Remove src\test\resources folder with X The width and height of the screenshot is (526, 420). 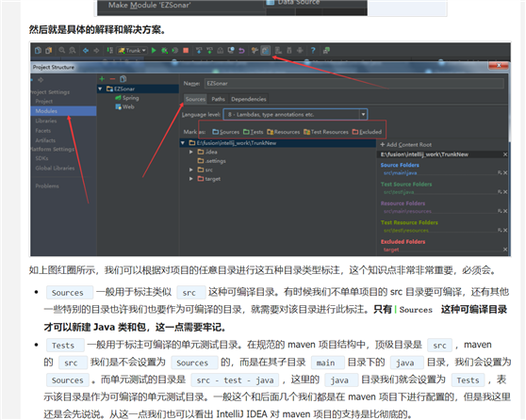coord(505,231)
